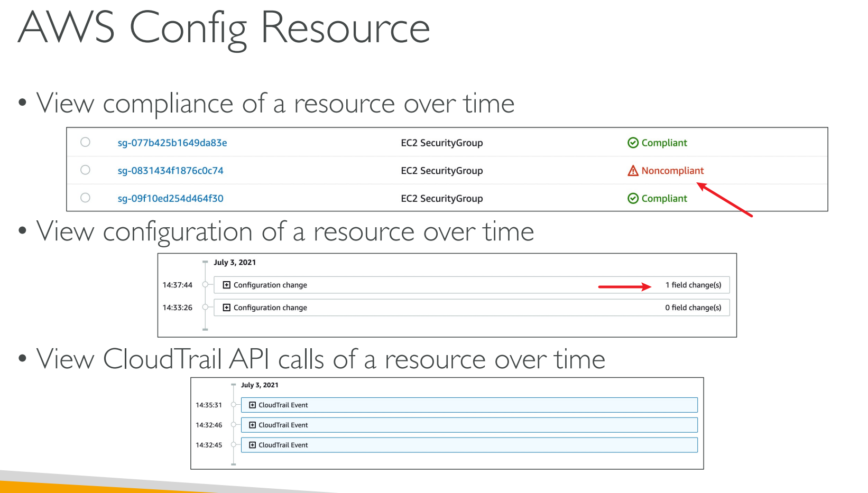
Task: Choose the sg-09f10ed254d464f30 radio button
Action: 85,198
